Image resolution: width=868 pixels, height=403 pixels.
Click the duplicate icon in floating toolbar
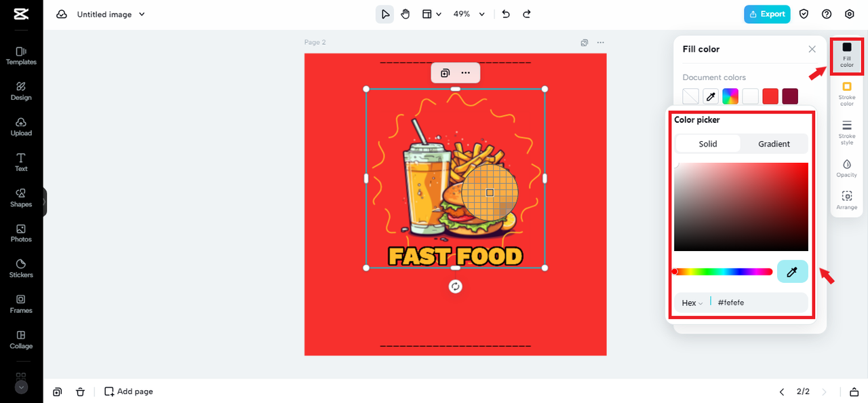[x=445, y=73]
